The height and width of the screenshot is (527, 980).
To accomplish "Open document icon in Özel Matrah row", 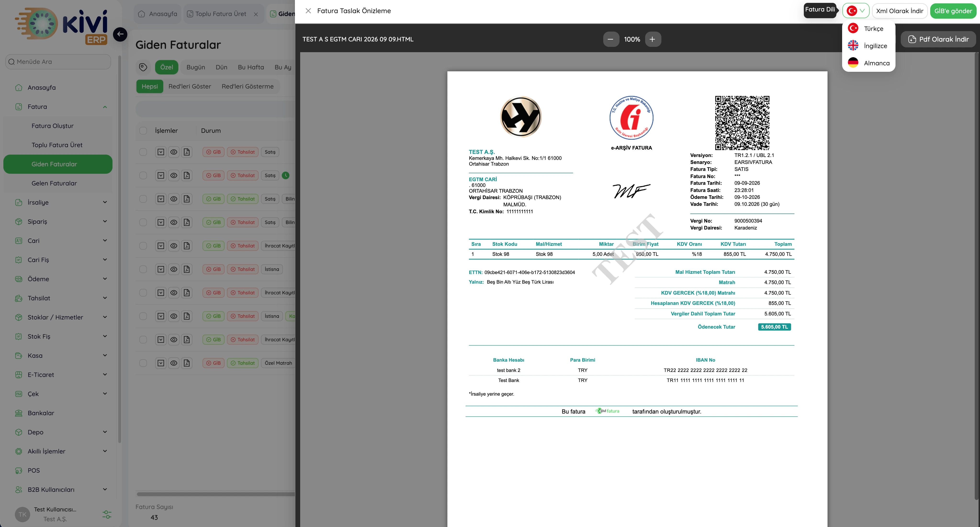I will [186, 363].
